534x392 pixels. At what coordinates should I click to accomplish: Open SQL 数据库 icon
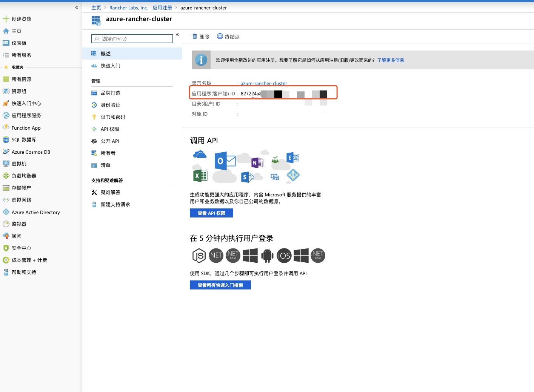click(6, 140)
